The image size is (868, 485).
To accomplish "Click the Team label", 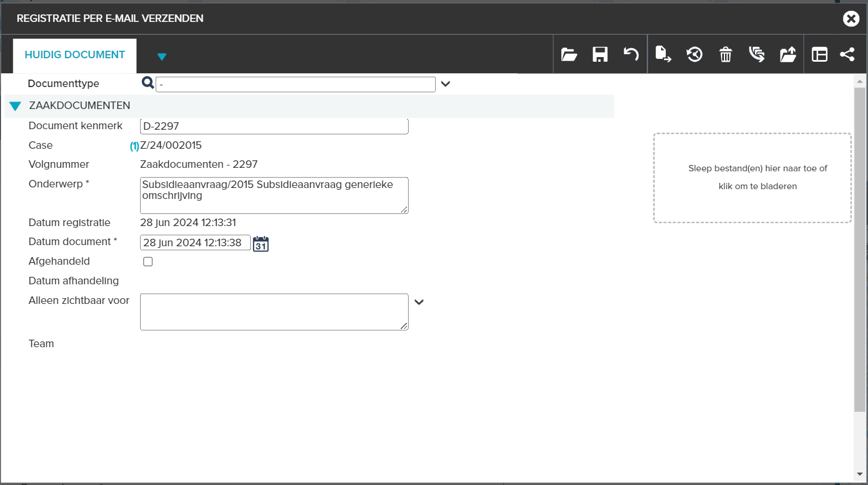I will (41, 344).
